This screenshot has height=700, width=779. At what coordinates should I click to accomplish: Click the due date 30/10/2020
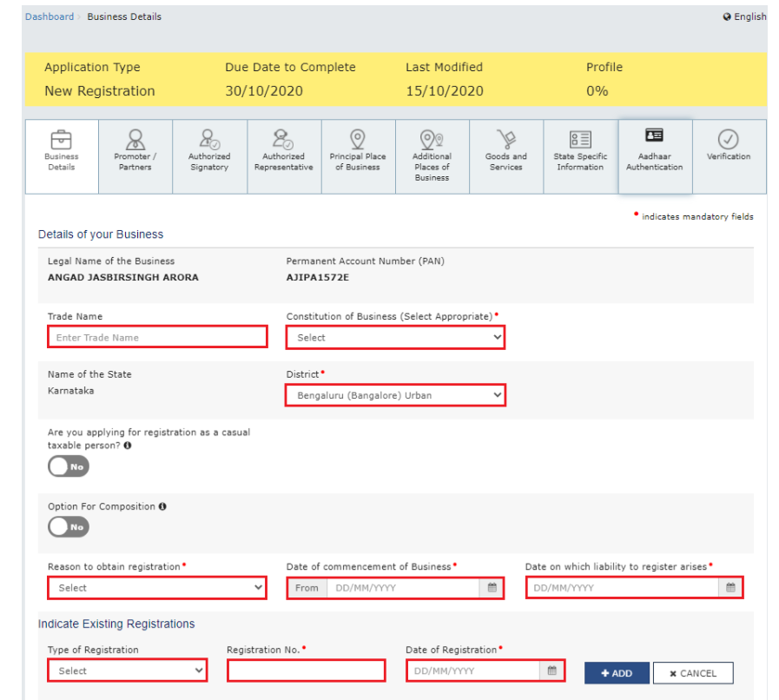pos(264,91)
